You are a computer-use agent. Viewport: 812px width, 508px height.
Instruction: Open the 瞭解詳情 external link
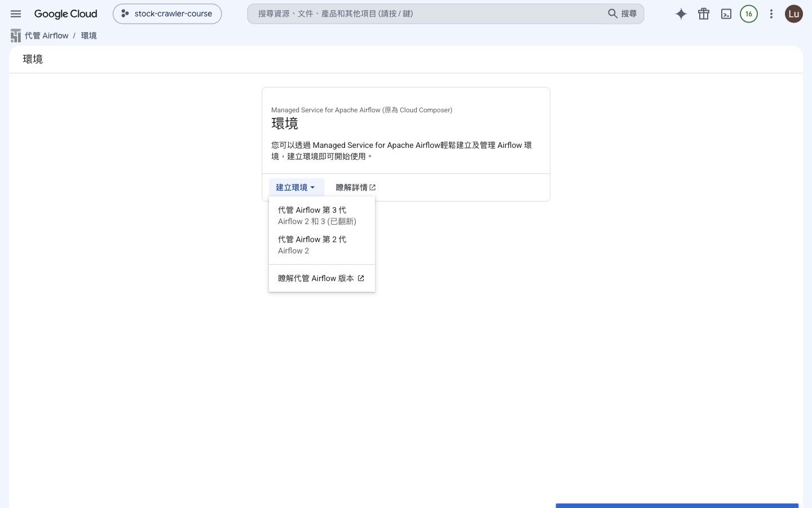[x=356, y=187]
